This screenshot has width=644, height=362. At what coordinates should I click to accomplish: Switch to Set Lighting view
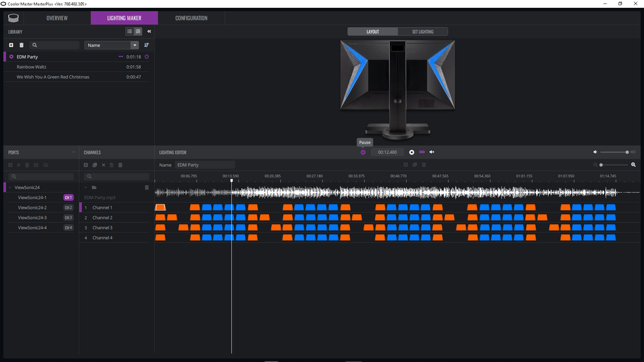click(x=423, y=31)
